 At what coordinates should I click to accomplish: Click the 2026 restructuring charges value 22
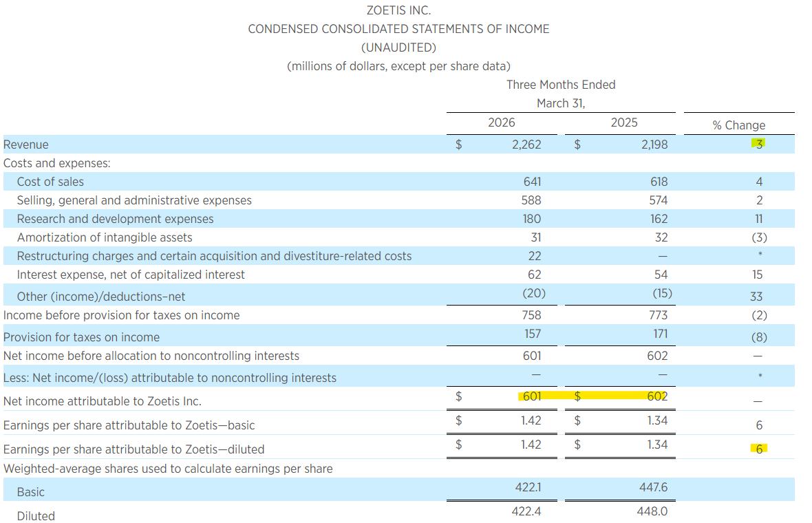click(x=535, y=256)
